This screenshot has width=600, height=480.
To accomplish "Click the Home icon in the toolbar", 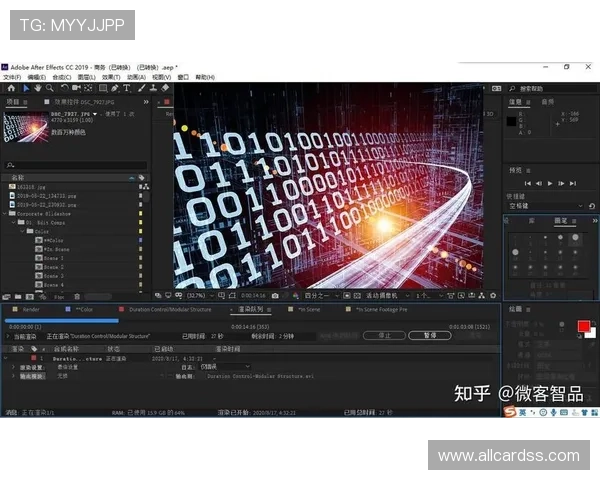I will point(11,88).
